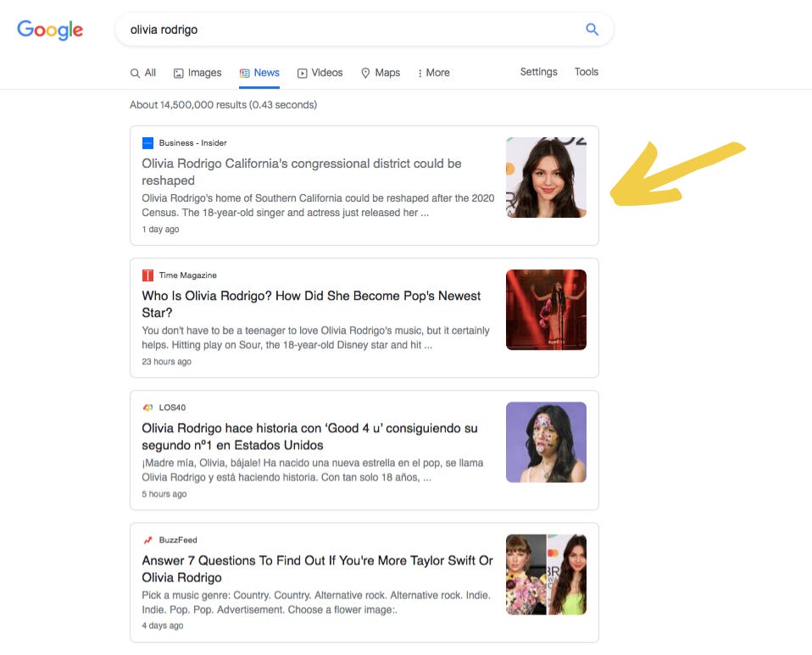
Task: Click the Time Magazine article thumbnail
Action: coord(547,309)
